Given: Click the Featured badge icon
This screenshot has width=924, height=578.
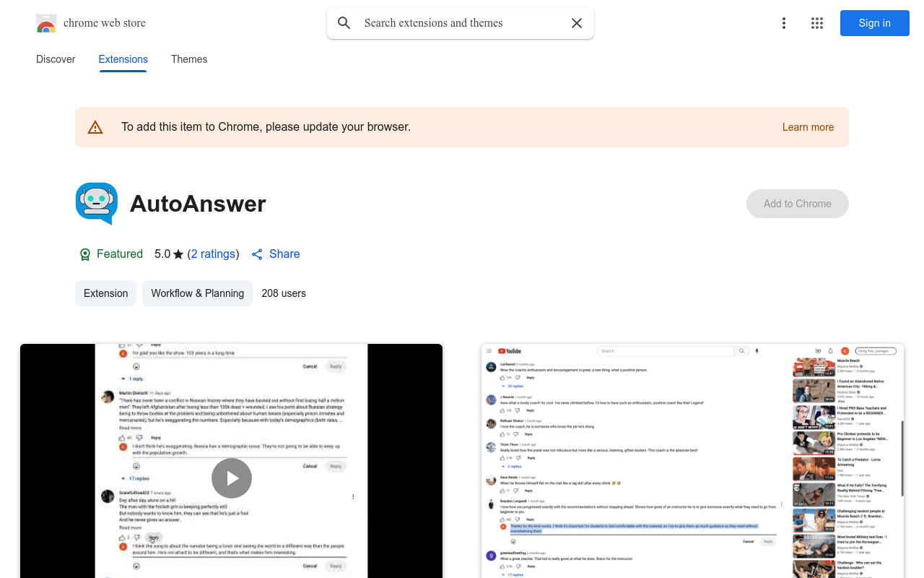Looking at the screenshot, I should coord(85,254).
